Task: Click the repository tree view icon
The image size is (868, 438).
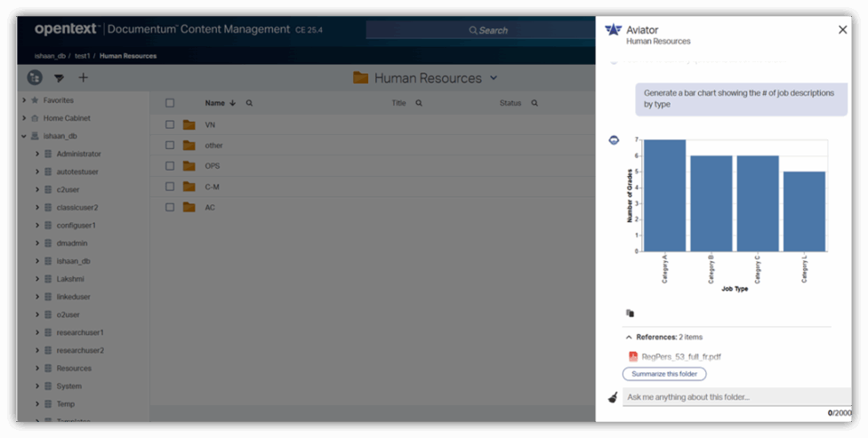Action: [x=35, y=78]
